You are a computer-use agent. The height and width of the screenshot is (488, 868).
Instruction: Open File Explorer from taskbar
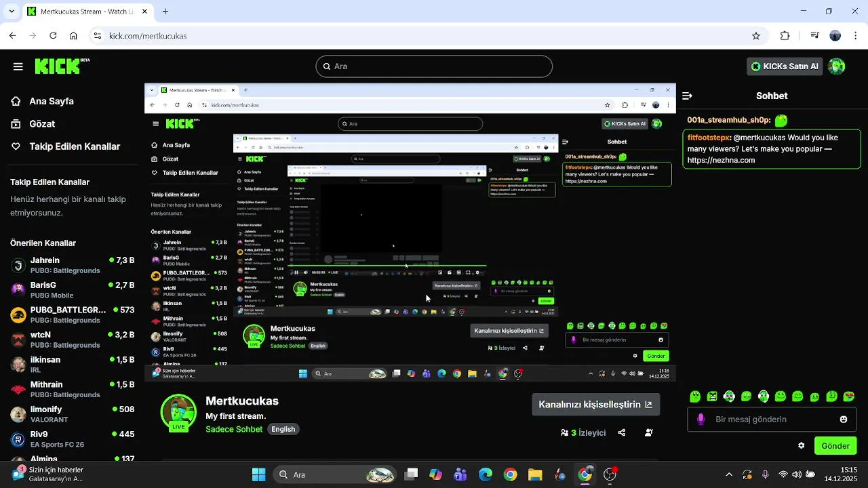coord(535,474)
